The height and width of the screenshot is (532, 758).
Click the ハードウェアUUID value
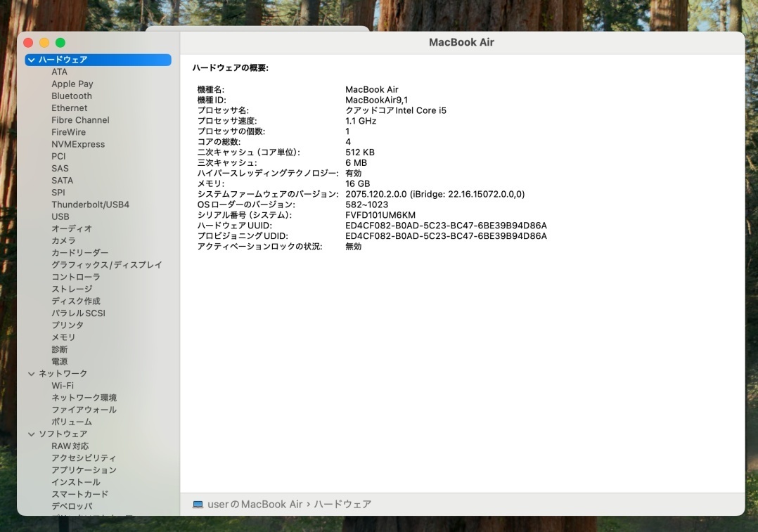[446, 226]
